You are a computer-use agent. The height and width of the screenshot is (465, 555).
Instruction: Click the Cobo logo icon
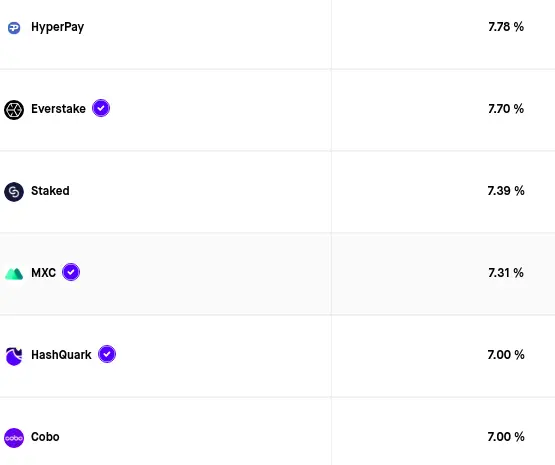14,438
